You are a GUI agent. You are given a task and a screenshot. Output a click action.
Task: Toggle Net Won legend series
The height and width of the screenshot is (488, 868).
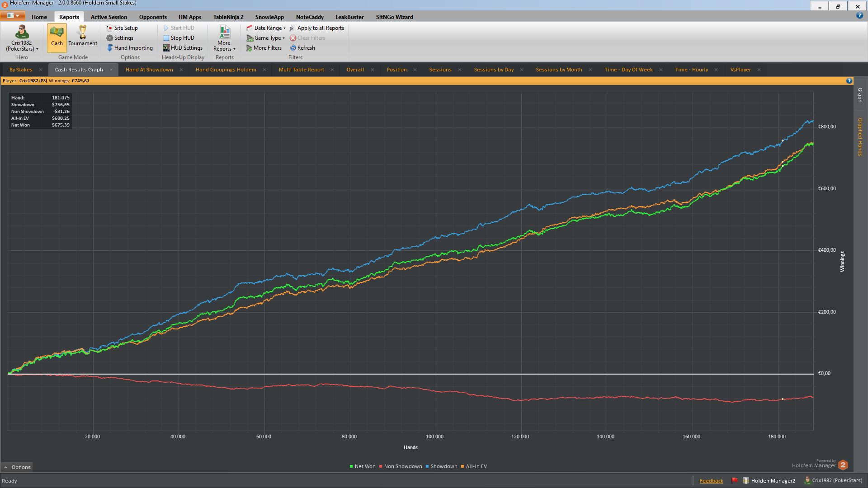pyautogui.click(x=363, y=466)
